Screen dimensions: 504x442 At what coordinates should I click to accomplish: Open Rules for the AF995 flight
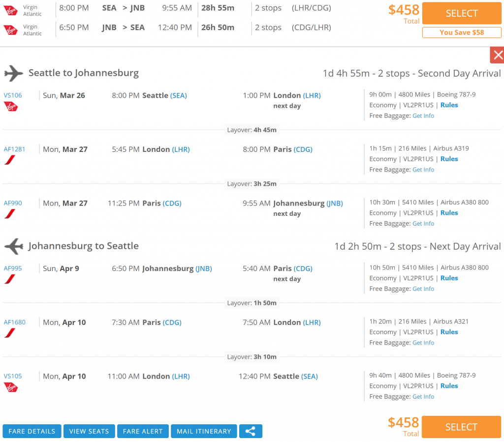point(449,278)
